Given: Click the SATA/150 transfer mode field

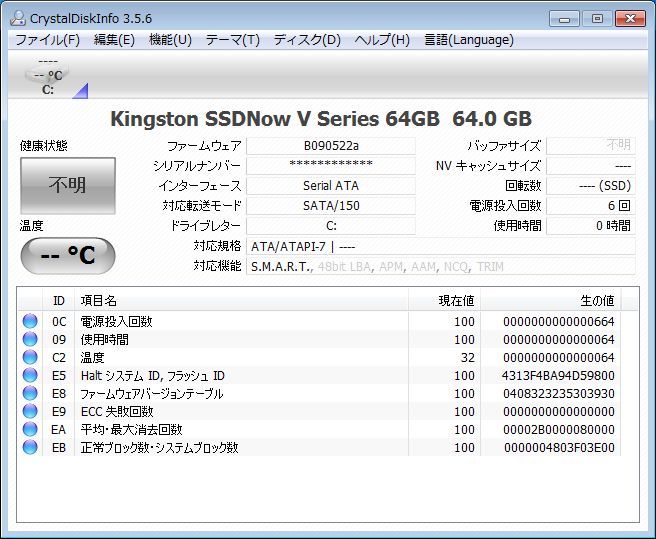Looking at the screenshot, I should coord(331,206).
